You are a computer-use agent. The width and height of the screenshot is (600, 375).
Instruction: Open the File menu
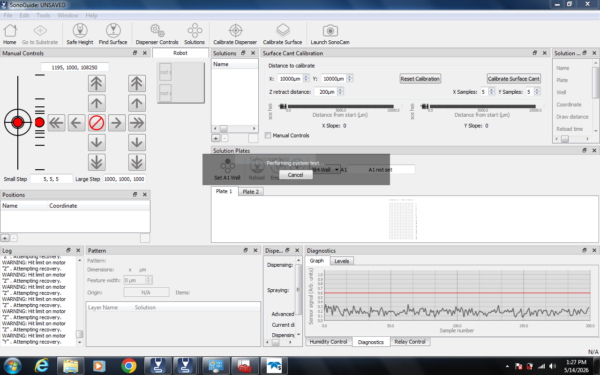point(8,15)
